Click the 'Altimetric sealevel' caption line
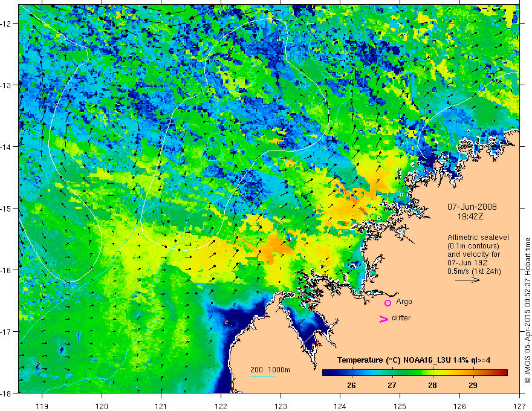 (478, 238)
